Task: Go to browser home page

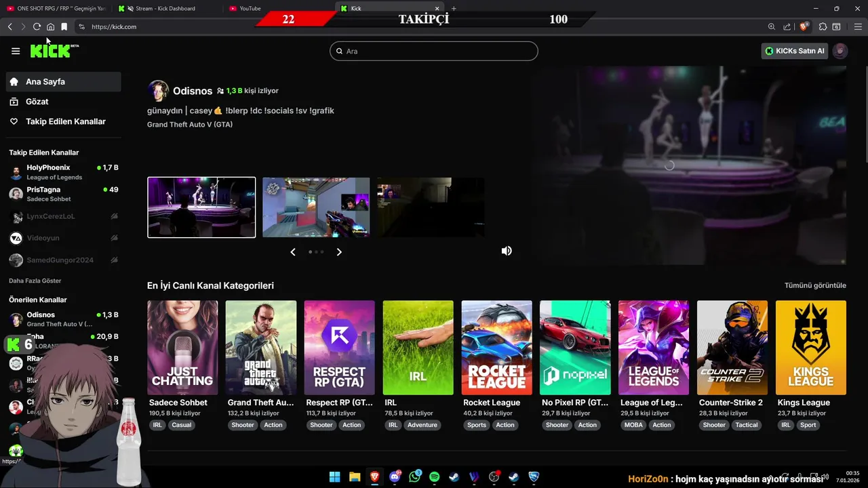Action: 50,26
